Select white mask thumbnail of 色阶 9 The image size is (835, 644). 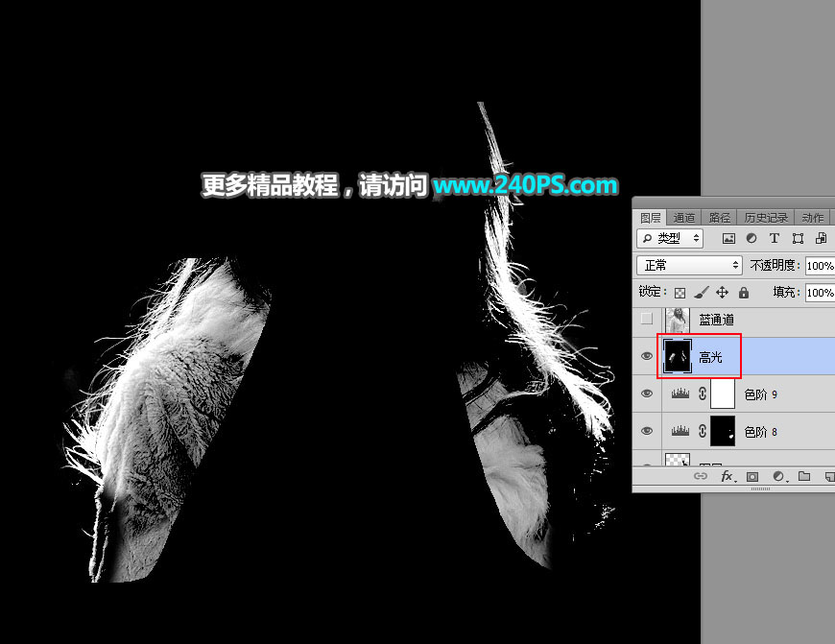723,394
